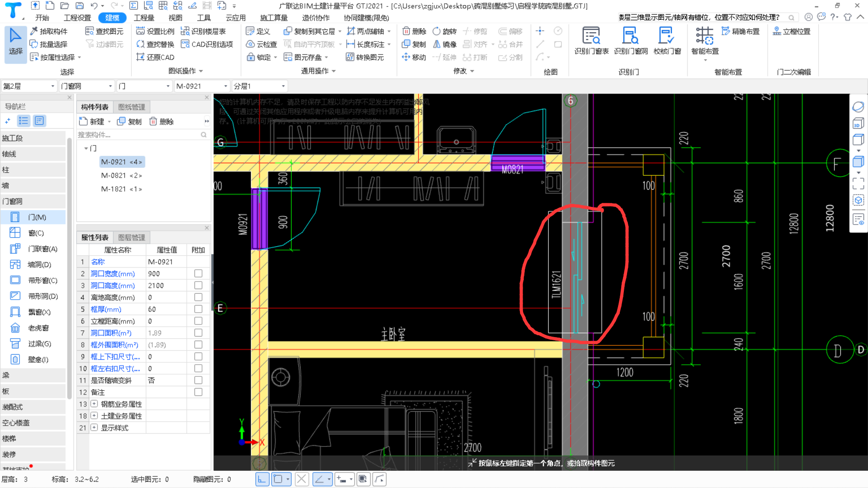Click the 转换图元 convert element tool

[365, 57]
